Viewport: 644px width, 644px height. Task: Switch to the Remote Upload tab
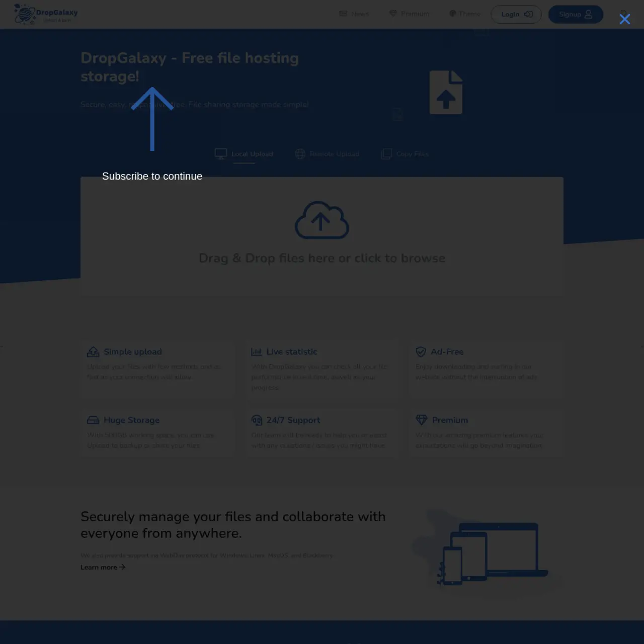click(x=327, y=154)
